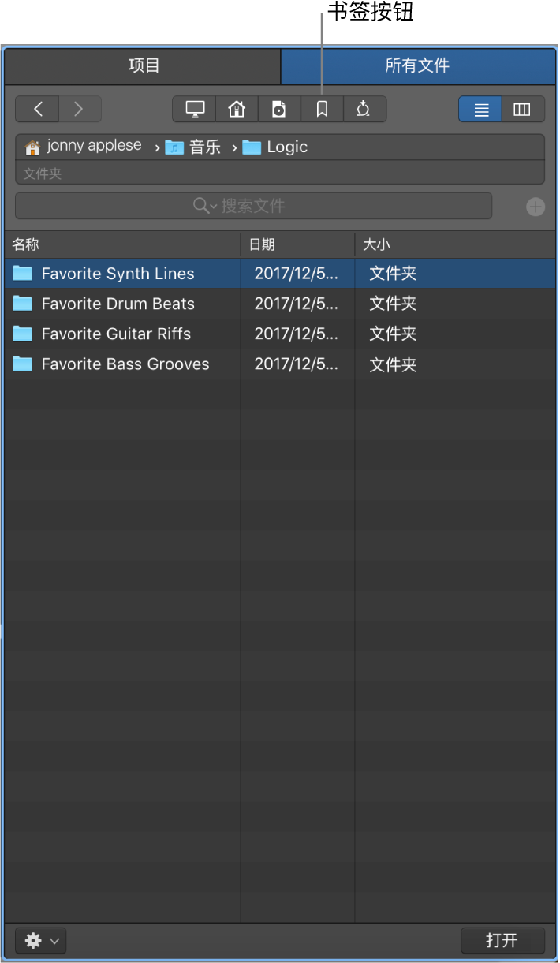Switch to the 项目 tab
The image size is (560, 963).
pyautogui.click(x=143, y=66)
